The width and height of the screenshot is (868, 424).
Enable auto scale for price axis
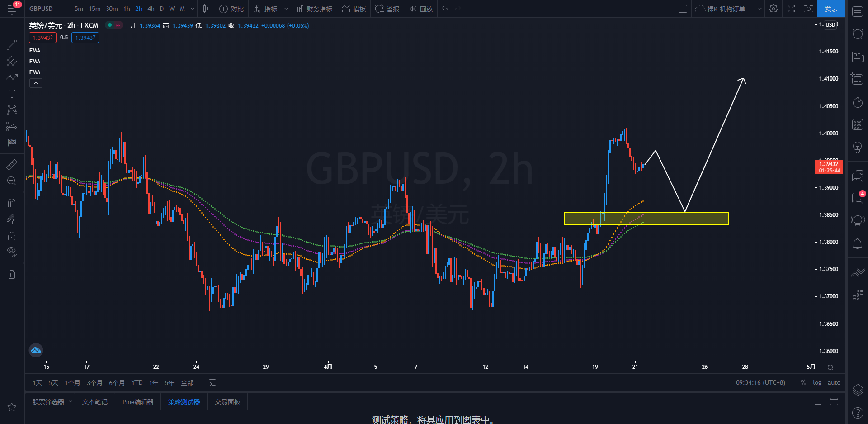[x=834, y=382]
